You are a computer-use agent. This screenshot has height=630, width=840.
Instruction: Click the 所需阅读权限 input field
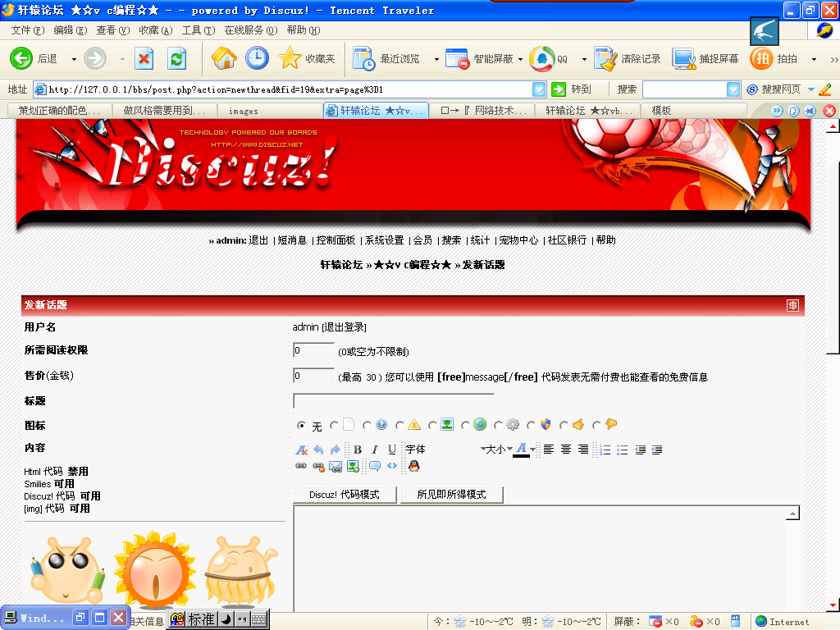point(314,350)
